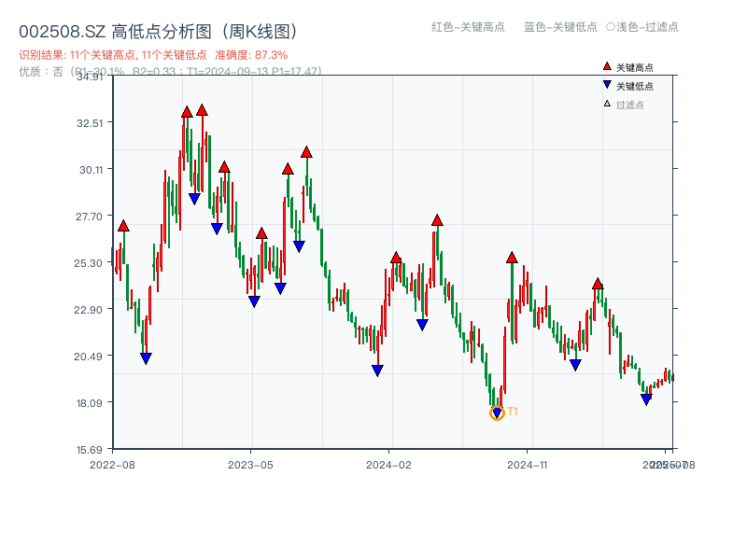Select the blue marker inside the orange circle
This screenshot has height=560, width=747.
click(496, 411)
